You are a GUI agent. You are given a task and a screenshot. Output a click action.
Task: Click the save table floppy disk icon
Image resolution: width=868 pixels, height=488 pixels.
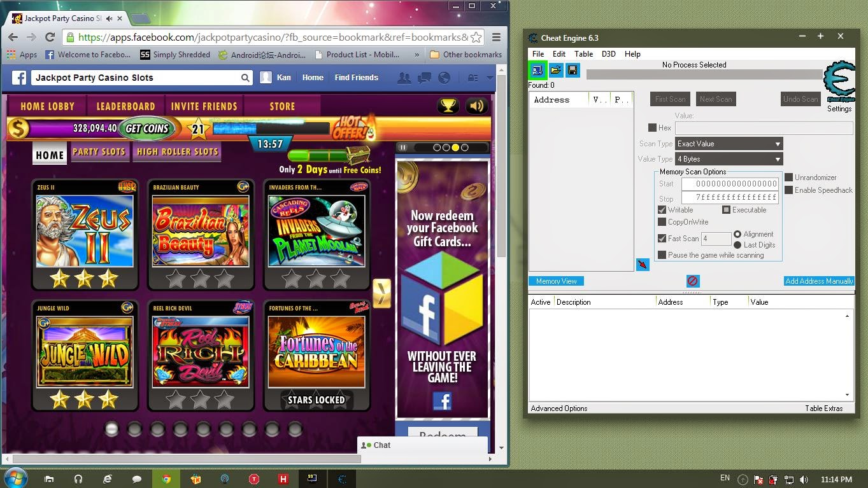click(573, 70)
